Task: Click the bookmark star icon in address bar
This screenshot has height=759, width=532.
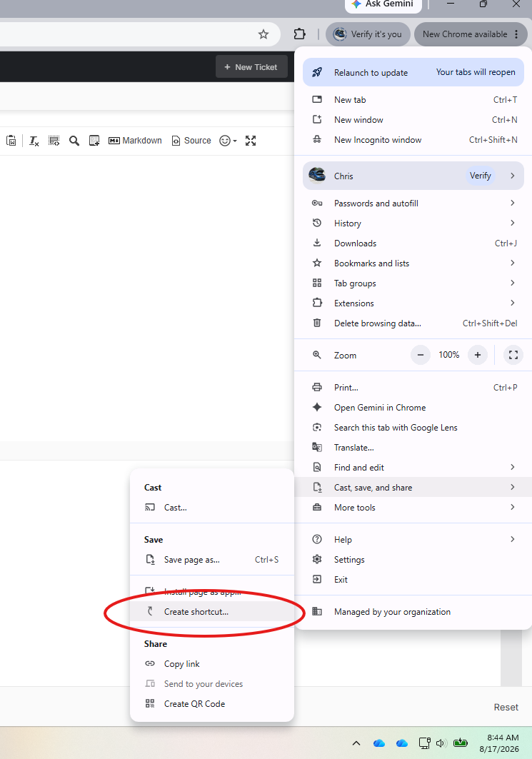Action: click(264, 34)
